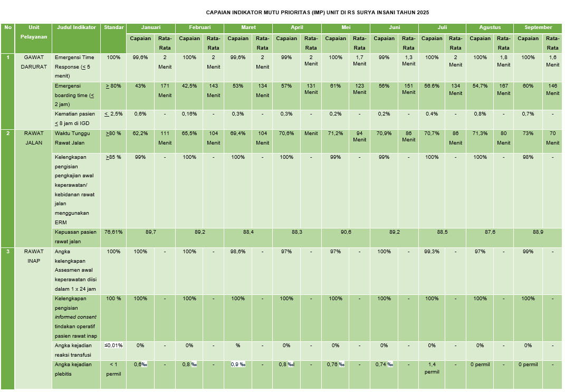565x392 pixels.
Task: Click the 'Judul Indikator' header cell
Action: click(x=76, y=27)
